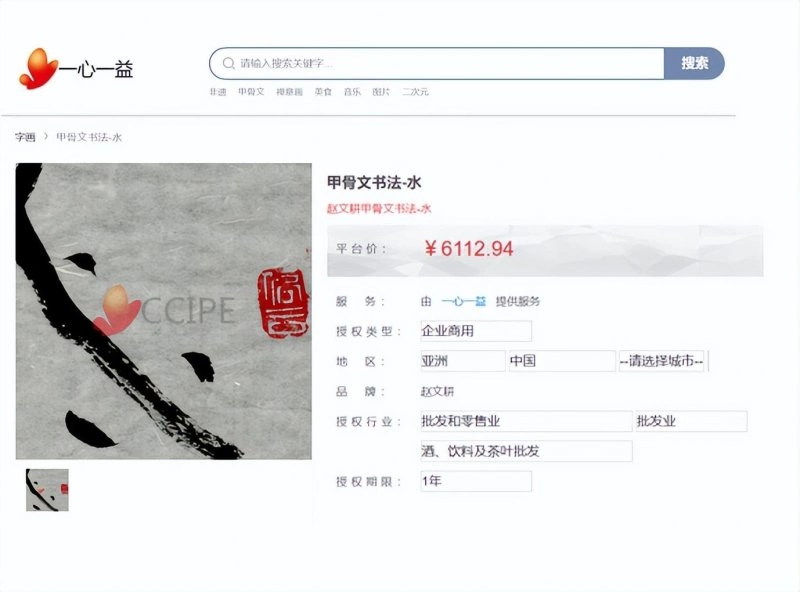This screenshot has height=592, width=800.
Task: Click the 授权类型 label
Action: coord(368,331)
